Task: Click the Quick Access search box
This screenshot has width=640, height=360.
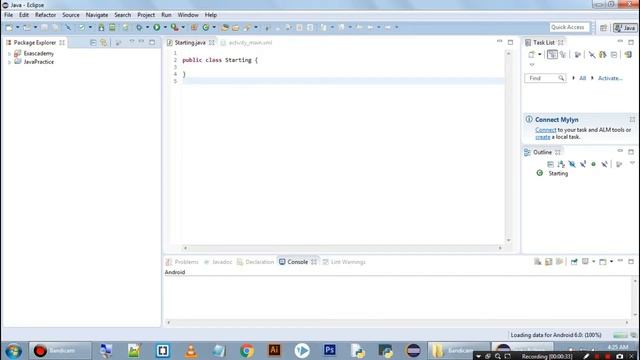Action: tap(569, 27)
